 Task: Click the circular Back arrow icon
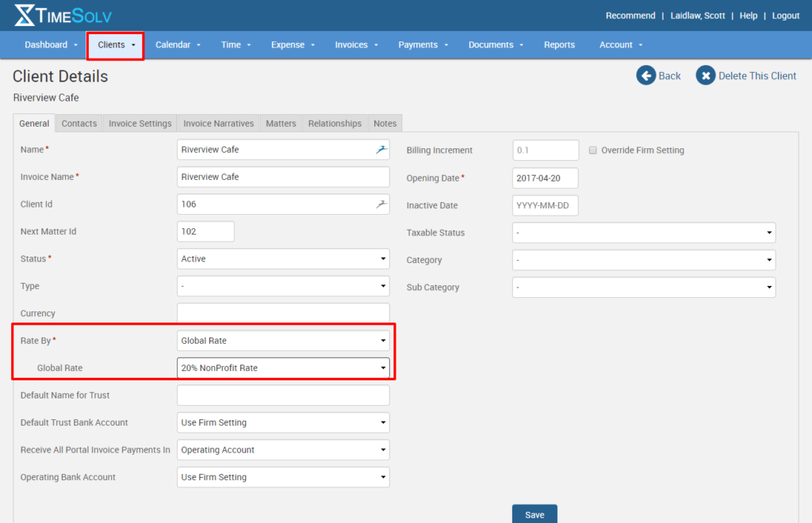click(645, 75)
